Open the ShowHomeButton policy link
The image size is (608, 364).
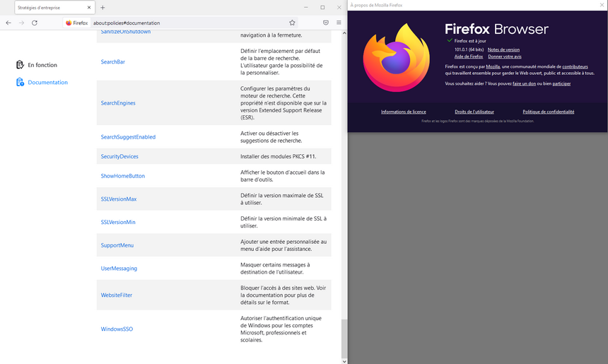[x=122, y=175]
